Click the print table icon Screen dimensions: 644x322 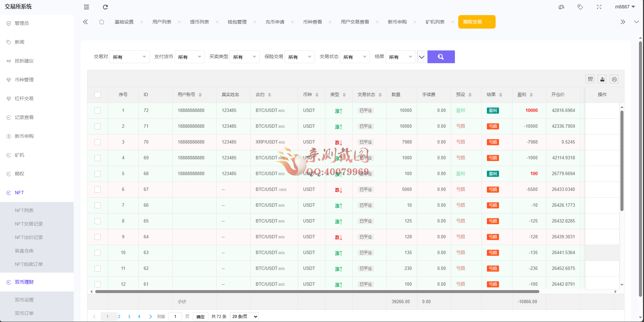(614, 79)
